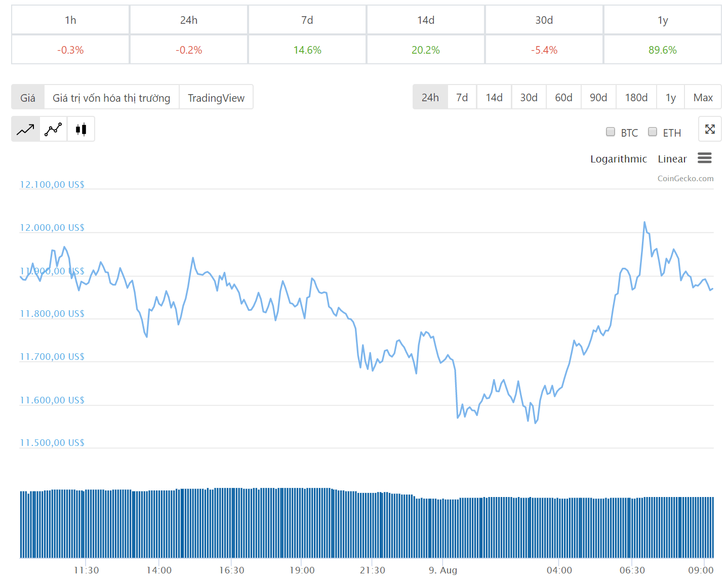Open the Giá price tab
Image resolution: width=728 pixels, height=579 pixels.
coord(28,97)
